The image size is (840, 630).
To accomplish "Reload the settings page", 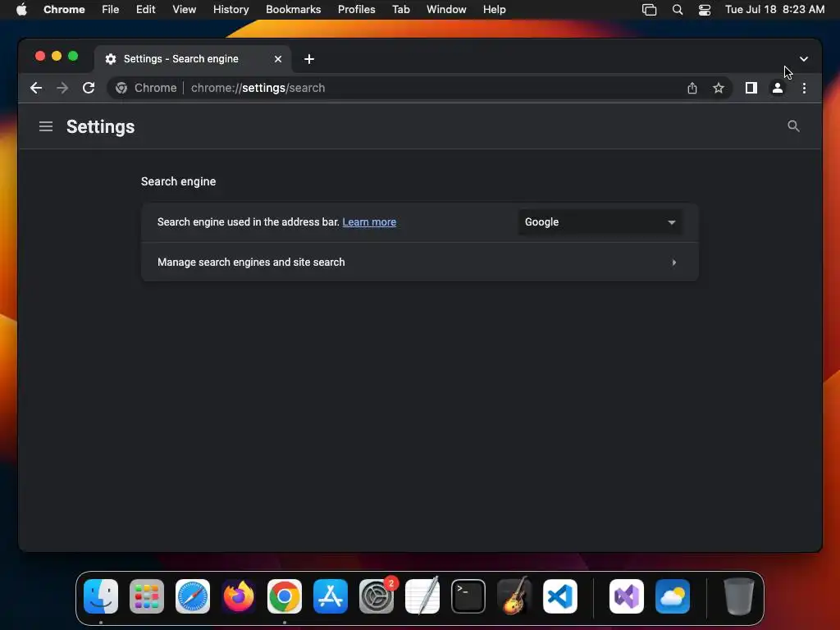I will click(x=89, y=88).
